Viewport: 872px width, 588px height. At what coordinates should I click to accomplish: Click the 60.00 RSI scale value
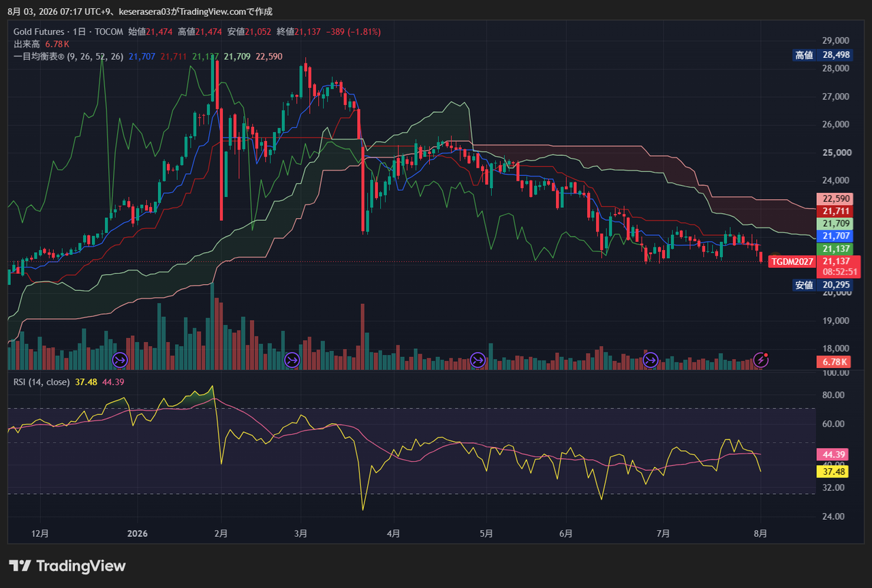pos(835,424)
